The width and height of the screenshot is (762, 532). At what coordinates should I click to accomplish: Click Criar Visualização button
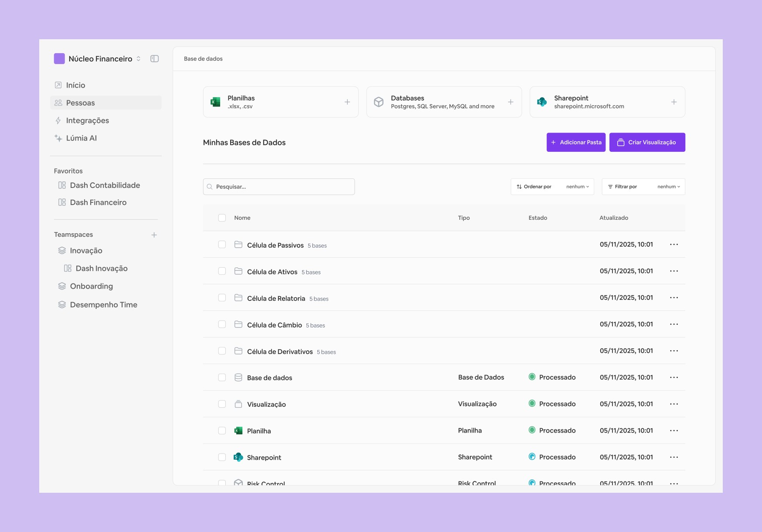tap(647, 142)
